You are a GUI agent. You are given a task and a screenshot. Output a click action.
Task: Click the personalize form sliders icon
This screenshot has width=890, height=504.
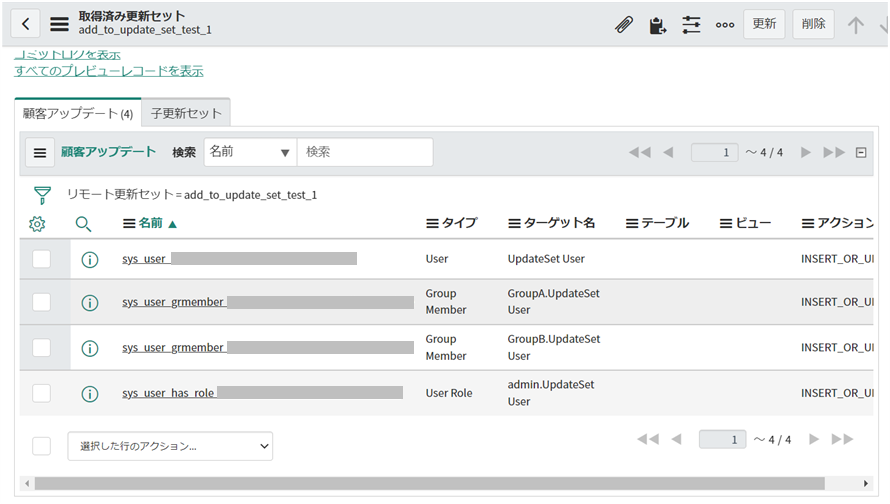click(x=691, y=24)
